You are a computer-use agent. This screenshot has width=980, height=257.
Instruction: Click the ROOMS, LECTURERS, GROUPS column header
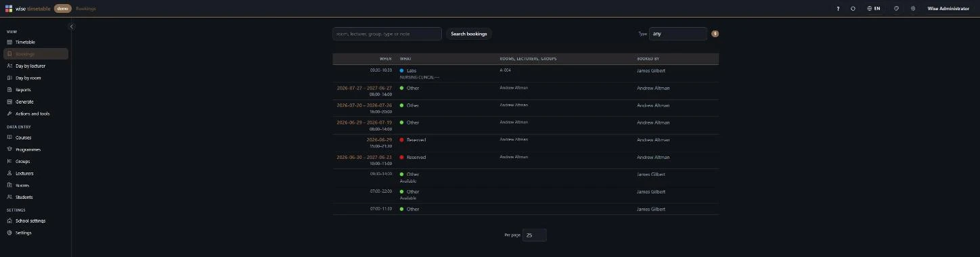[x=528, y=59]
